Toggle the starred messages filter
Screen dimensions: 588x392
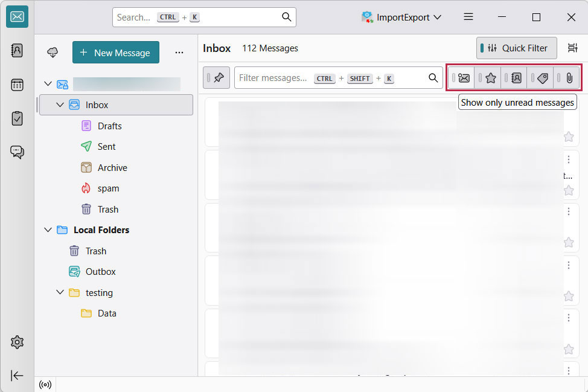(489, 77)
